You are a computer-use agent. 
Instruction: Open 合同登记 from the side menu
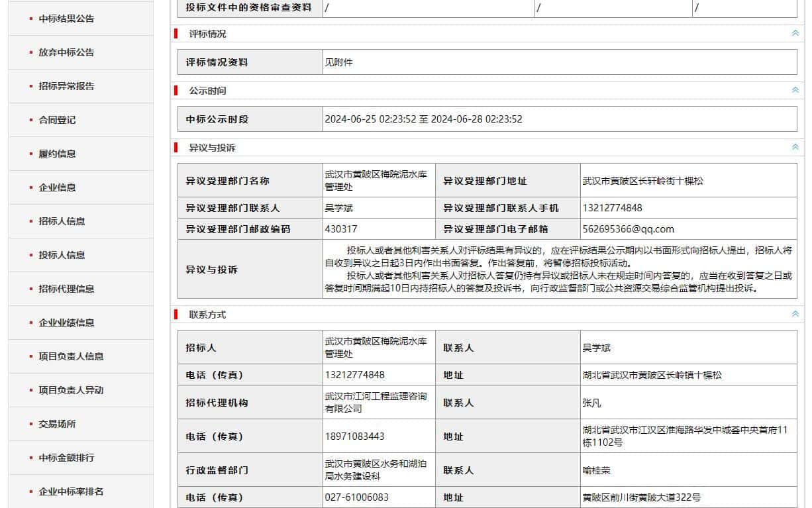(x=57, y=120)
